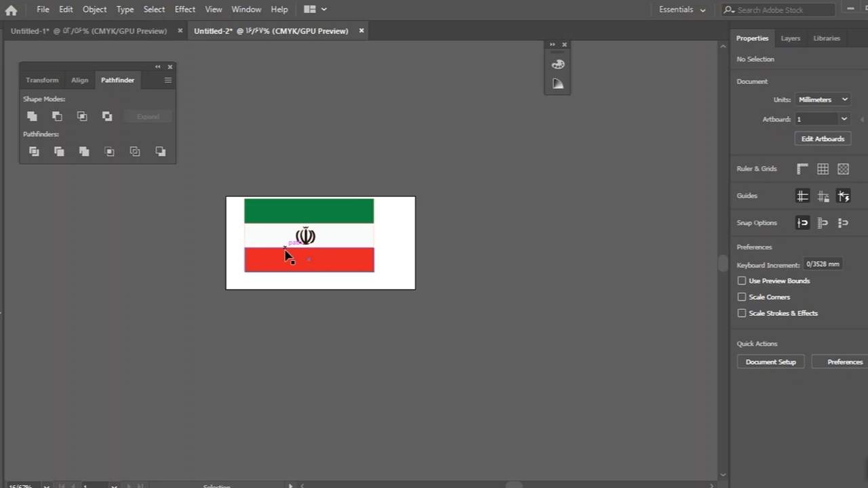Toggle rulers icon in Ruler & Grids
The width and height of the screenshot is (868, 488).
point(802,169)
